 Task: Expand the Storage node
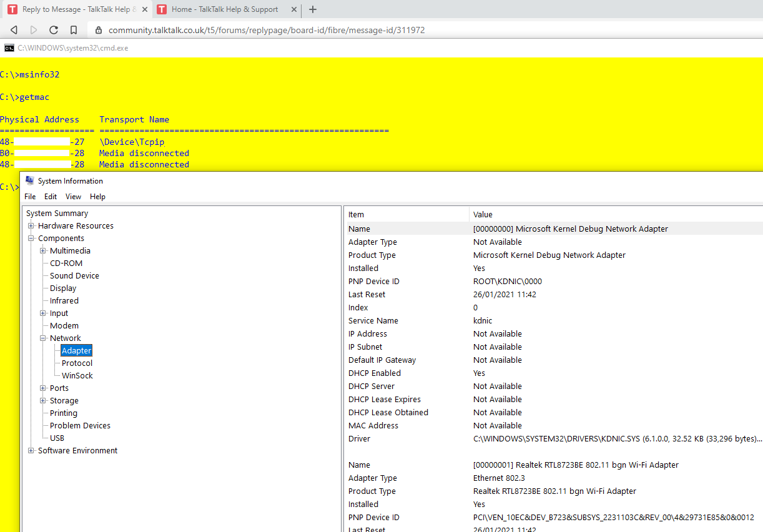[43, 401]
